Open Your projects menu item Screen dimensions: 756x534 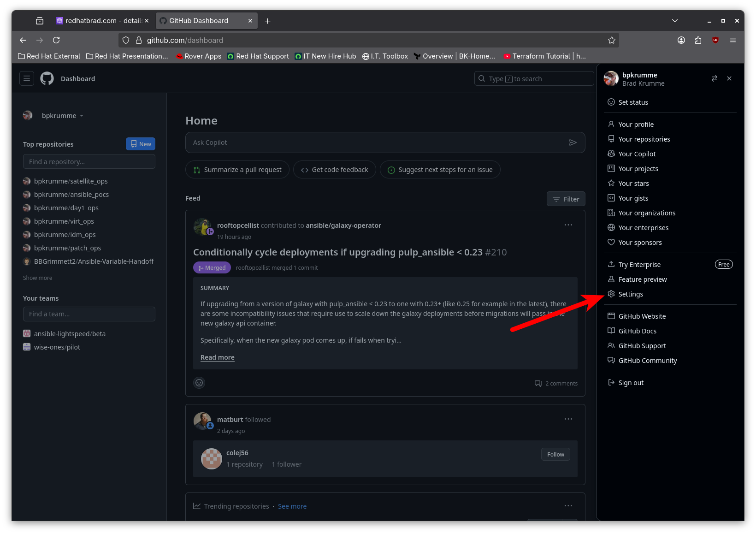670,168
